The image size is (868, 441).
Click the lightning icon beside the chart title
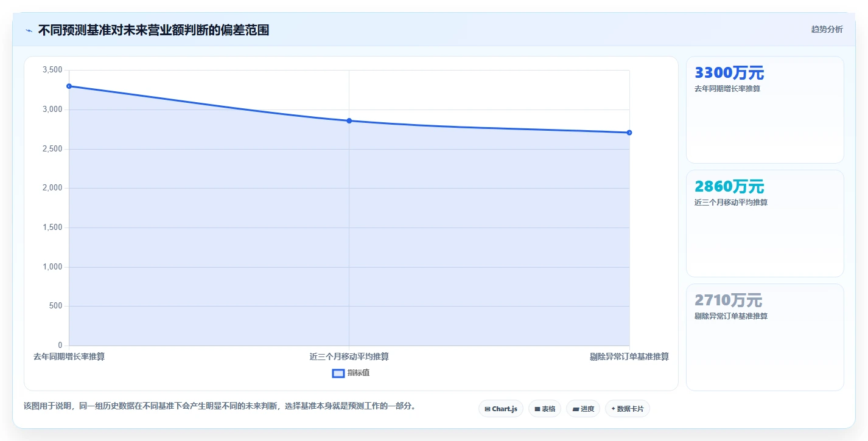(29, 30)
